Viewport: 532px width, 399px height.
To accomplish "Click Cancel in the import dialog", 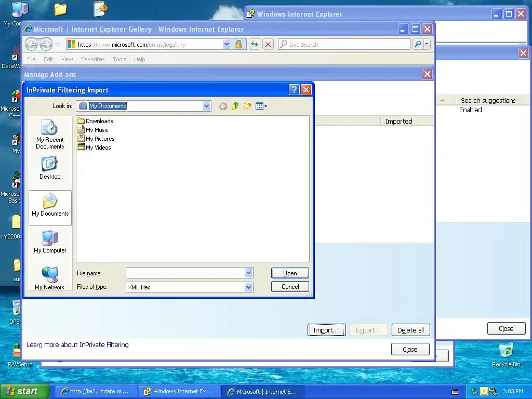I will coord(290,287).
